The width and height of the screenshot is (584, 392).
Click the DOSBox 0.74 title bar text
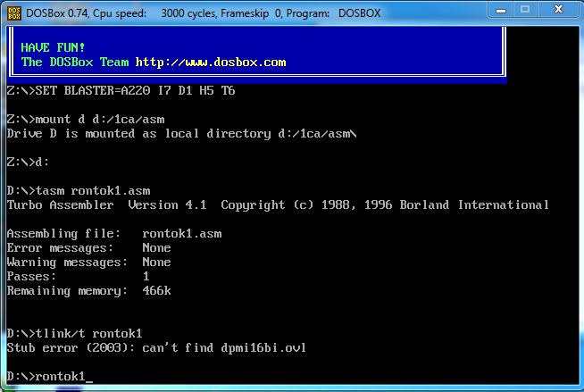click(x=204, y=13)
